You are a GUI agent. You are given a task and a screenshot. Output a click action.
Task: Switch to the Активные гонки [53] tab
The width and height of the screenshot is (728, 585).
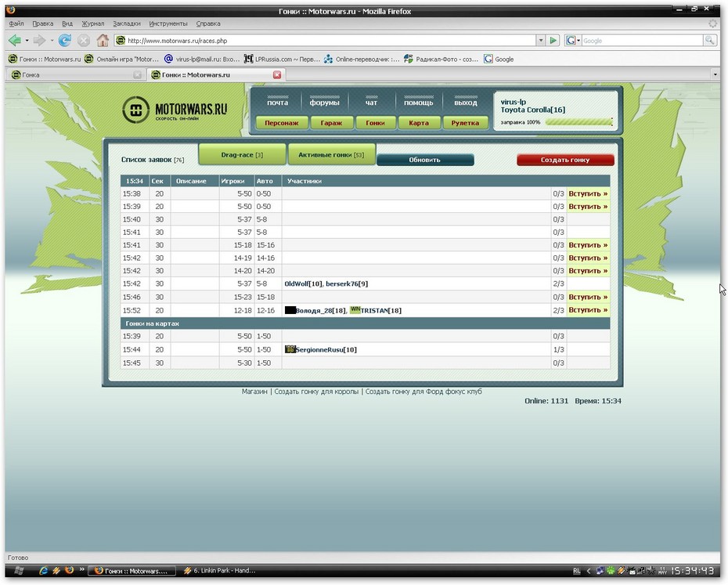point(331,155)
